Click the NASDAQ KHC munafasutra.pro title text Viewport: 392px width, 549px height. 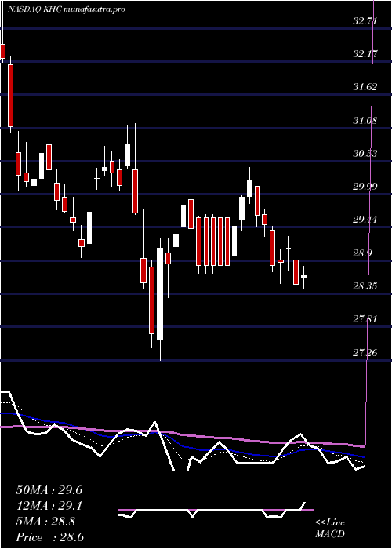point(66,9)
